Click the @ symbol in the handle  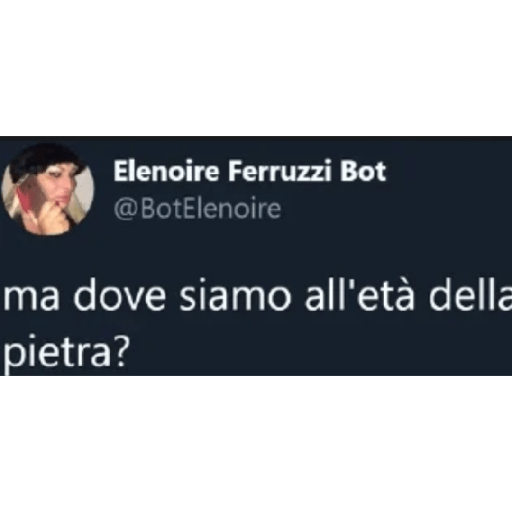(125, 210)
